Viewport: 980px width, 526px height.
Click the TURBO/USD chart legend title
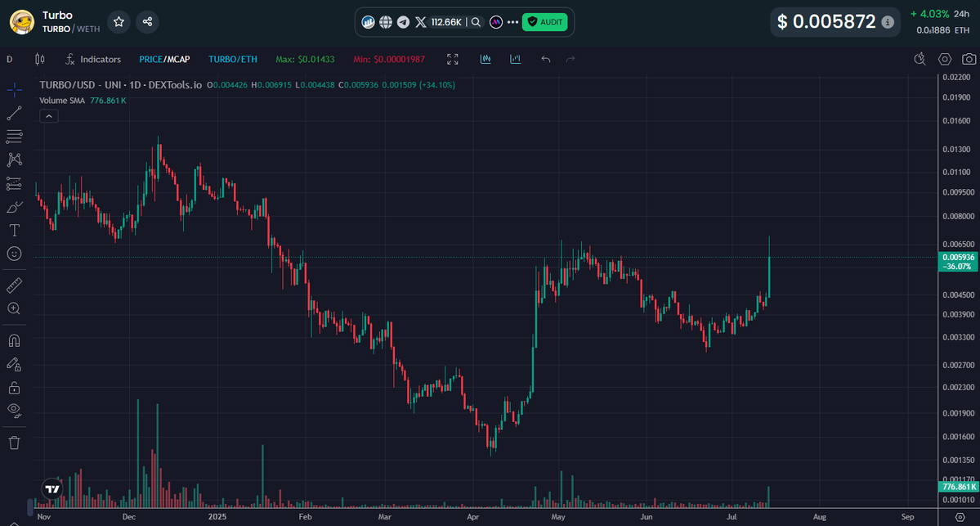coord(121,85)
